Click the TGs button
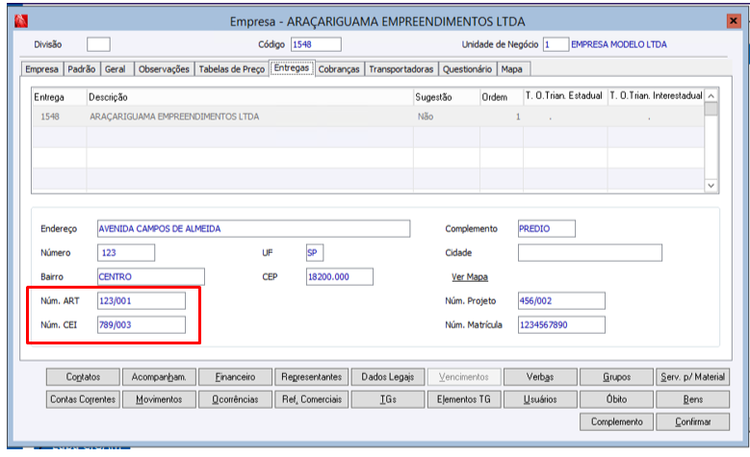This screenshot has height=457, width=750. (x=387, y=399)
